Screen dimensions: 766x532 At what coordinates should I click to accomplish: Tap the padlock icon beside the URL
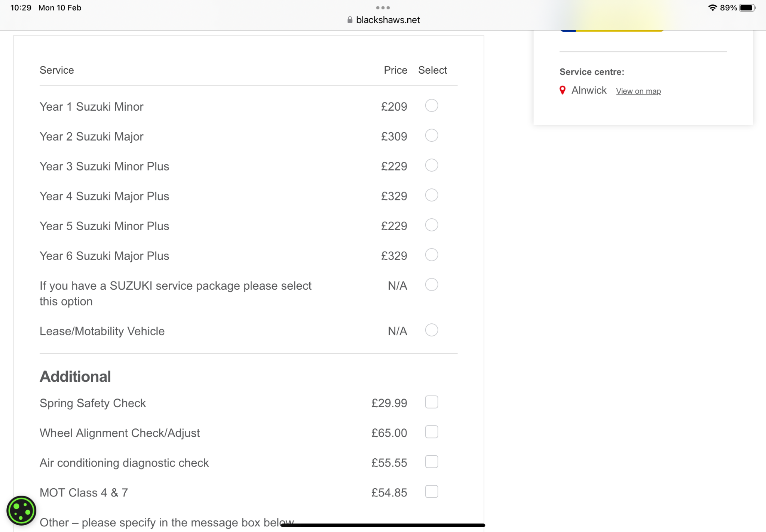[x=350, y=20]
